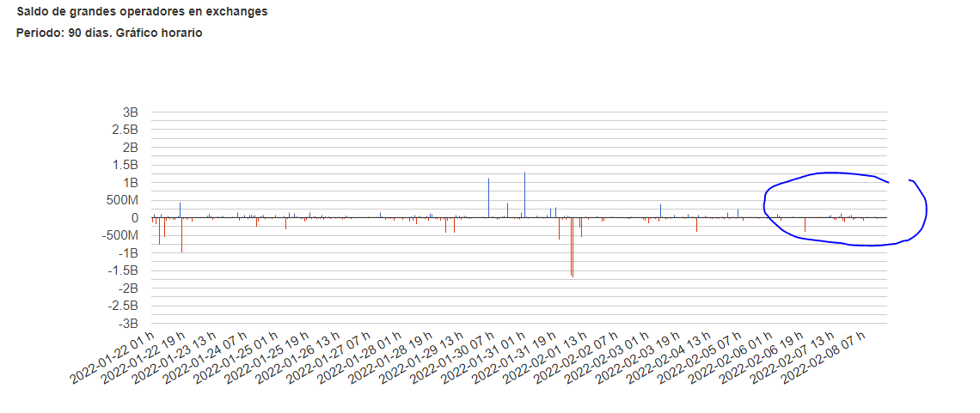Image resolution: width=980 pixels, height=413 pixels.
Task: Click the "-2B" y-axis label
Action: (x=128, y=288)
